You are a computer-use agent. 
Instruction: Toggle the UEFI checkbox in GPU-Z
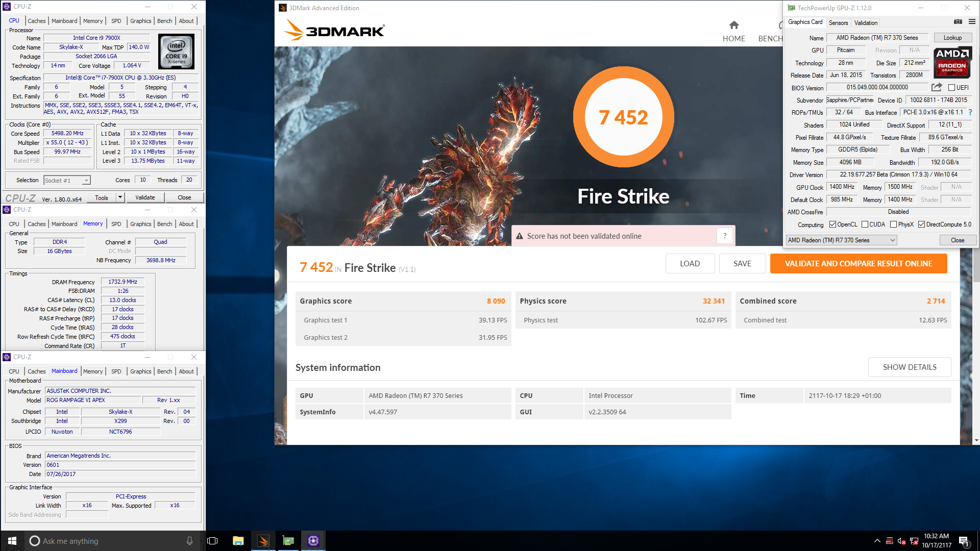[951, 88]
